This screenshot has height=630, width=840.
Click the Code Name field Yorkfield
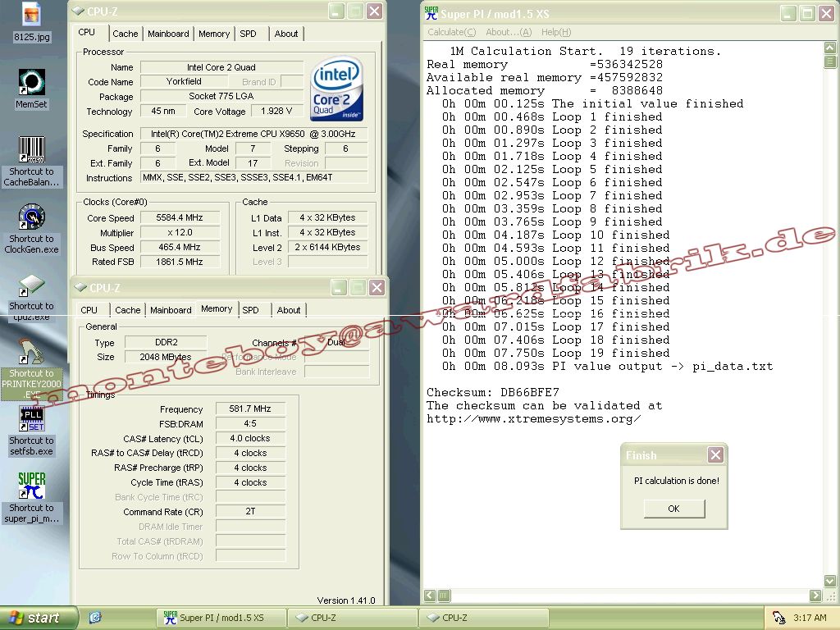[184, 81]
